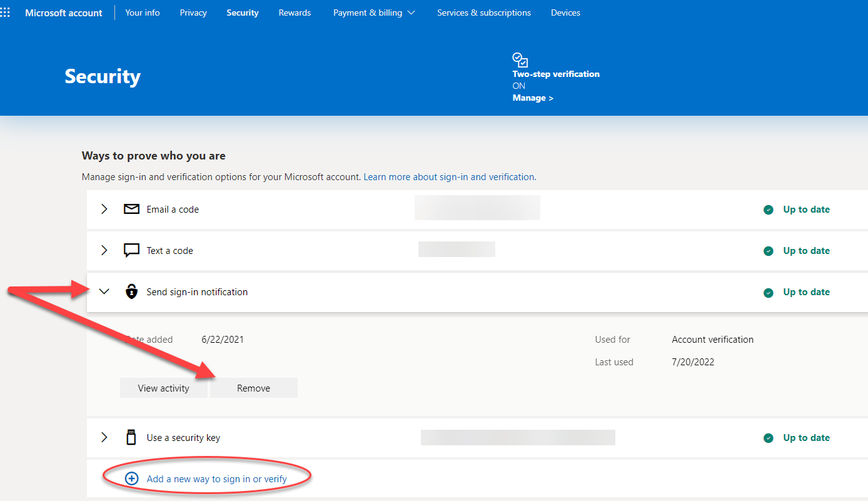The width and height of the screenshot is (868, 501).
Task: Expand the Text a code row
Action: pyautogui.click(x=104, y=251)
